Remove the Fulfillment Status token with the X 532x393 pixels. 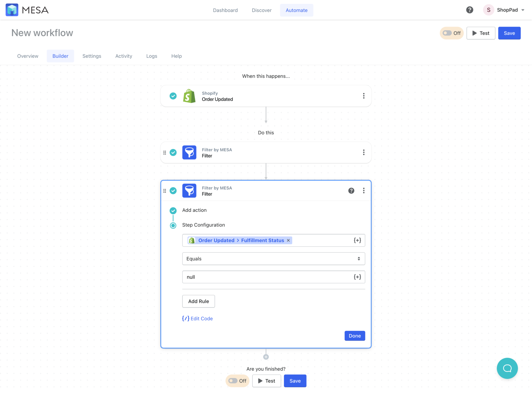point(288,240)
